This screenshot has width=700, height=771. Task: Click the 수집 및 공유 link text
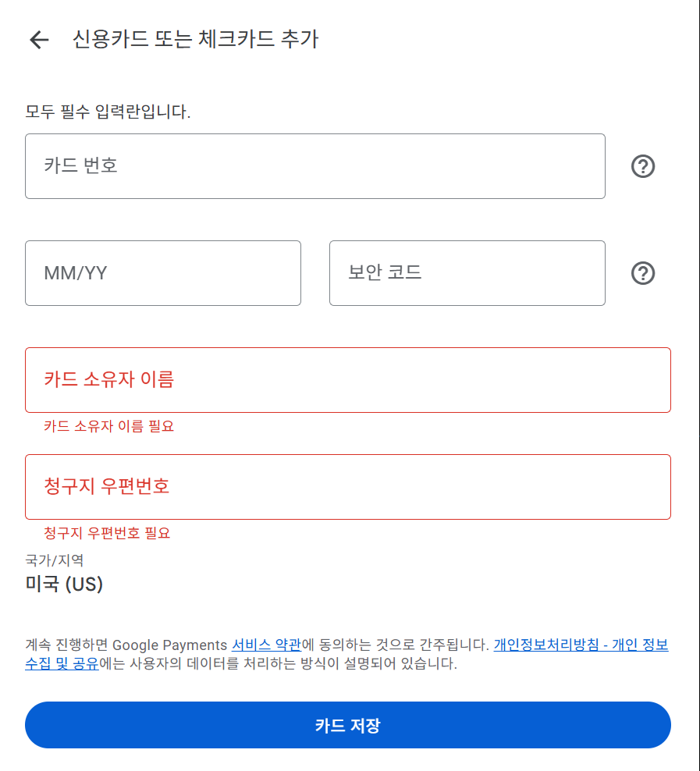click(x=62, y=664)
